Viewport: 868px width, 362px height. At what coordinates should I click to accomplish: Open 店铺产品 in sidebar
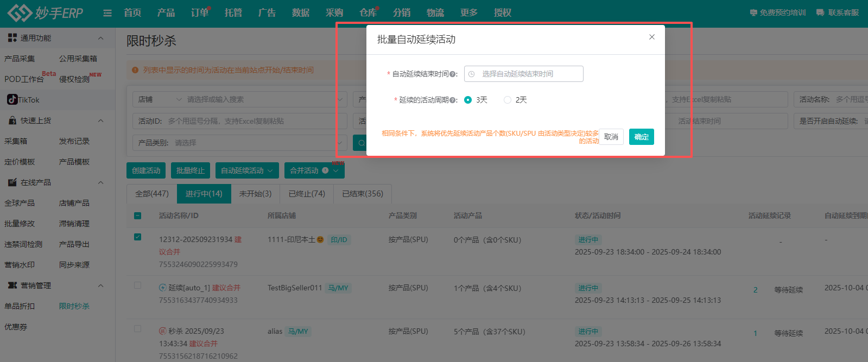[x=74, y=203]
